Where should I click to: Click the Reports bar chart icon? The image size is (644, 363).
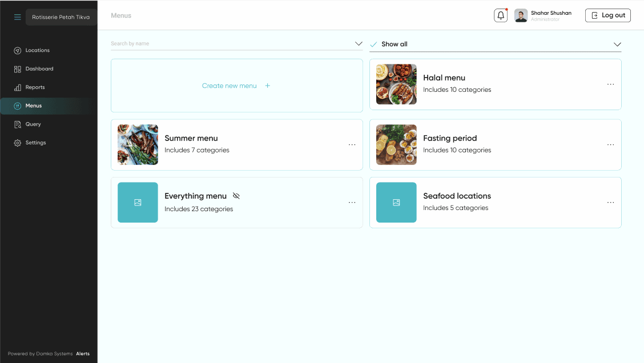pos(17,87)
